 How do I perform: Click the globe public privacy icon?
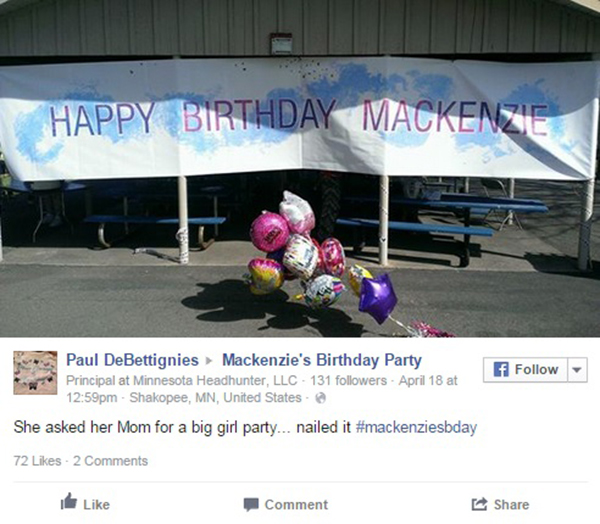coord(320,398)
